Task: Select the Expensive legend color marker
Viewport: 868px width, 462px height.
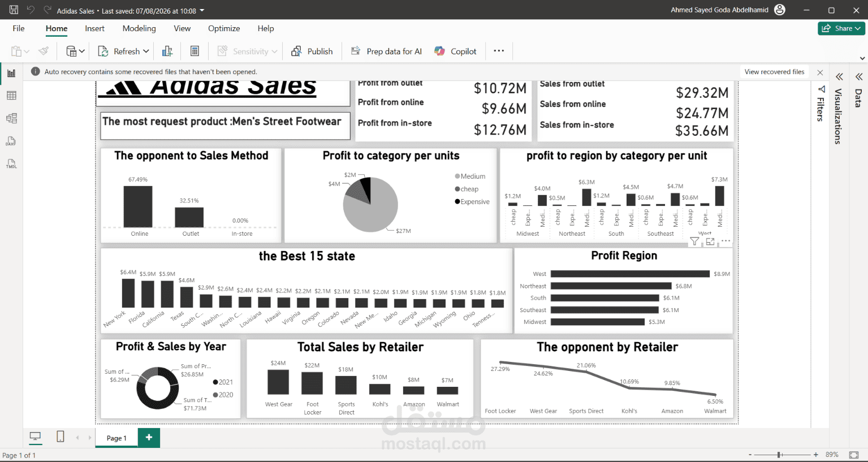Action: click(457, 202)
